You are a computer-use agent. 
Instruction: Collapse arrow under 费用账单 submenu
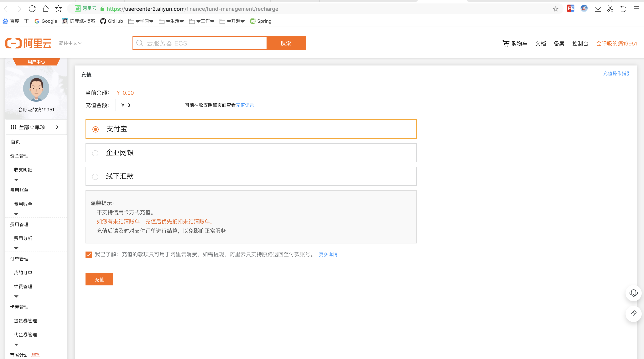coord(16,214)
